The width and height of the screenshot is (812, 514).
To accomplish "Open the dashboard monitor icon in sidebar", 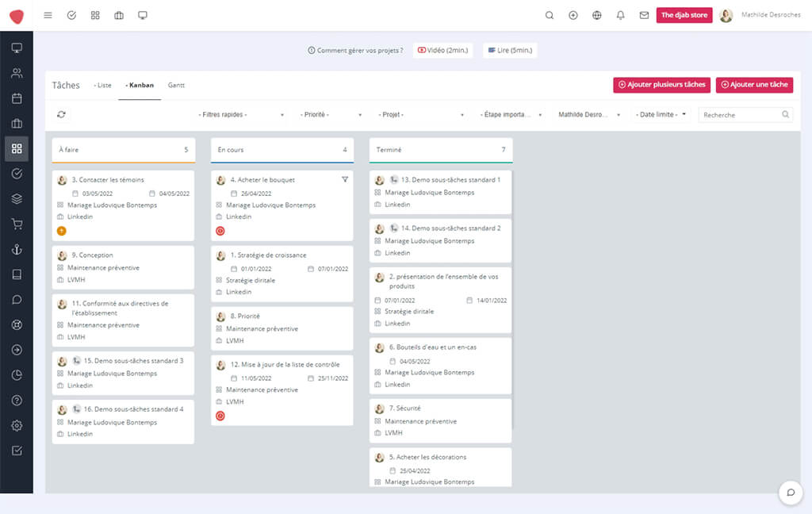I will click(x=17, y=48).
